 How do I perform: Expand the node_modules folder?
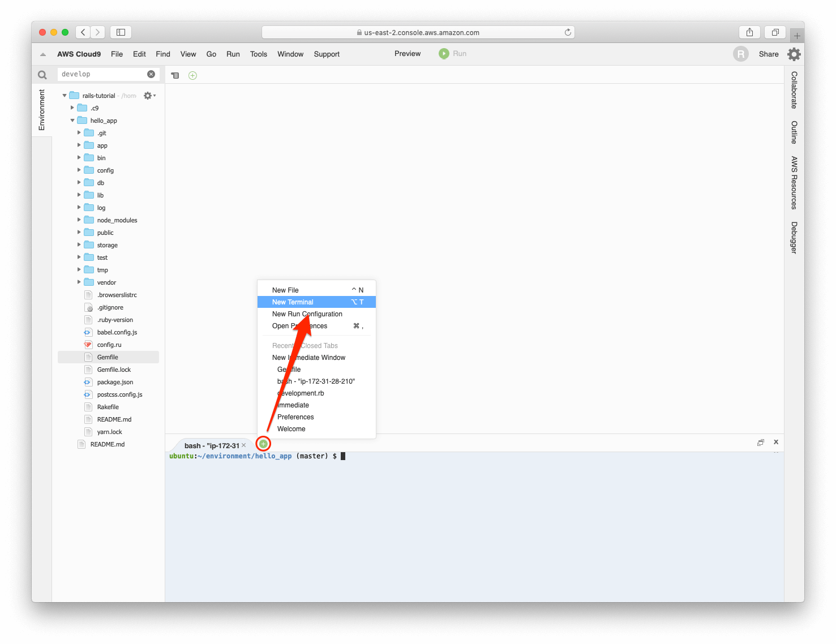coord(79,220)
